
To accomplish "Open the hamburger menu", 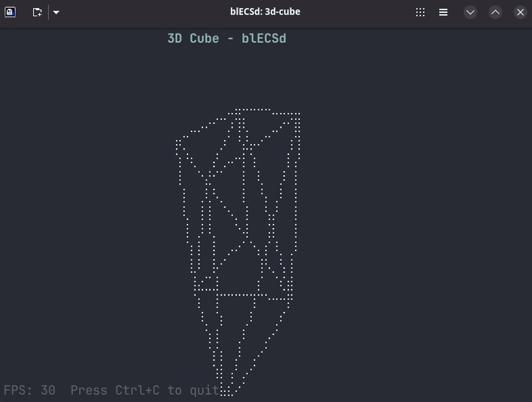I will coord(443,12).
